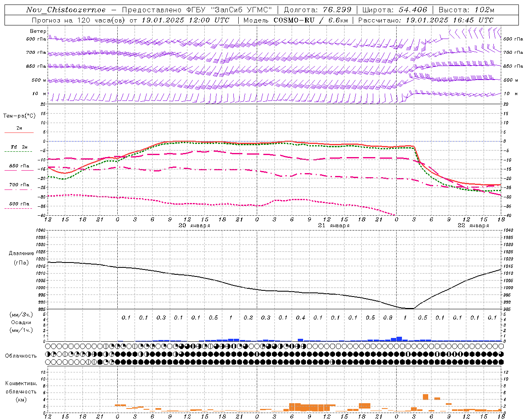
Task: Click the 0.2 precipitation value
Action: click(248, 318)
